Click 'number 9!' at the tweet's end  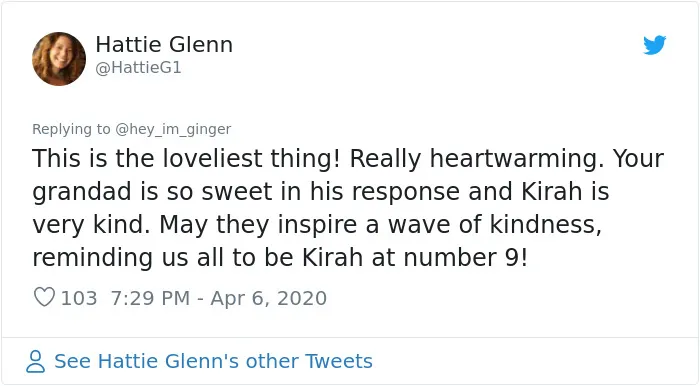click(466, 257)
